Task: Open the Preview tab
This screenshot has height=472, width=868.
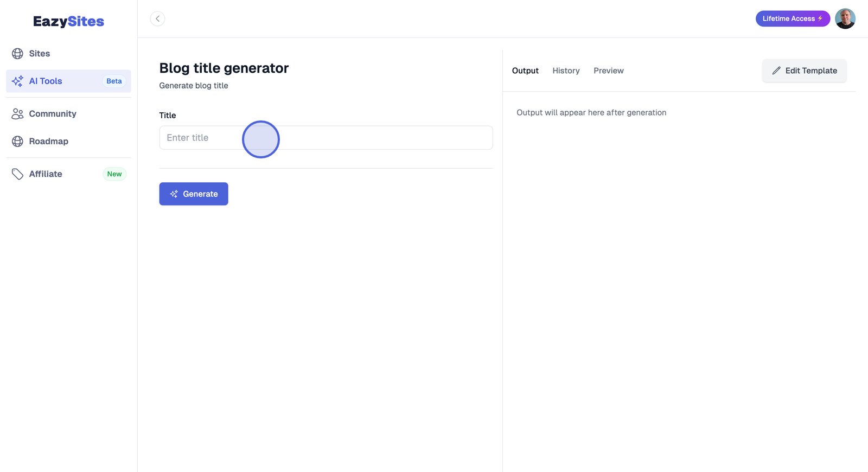Action: point(608,71)
